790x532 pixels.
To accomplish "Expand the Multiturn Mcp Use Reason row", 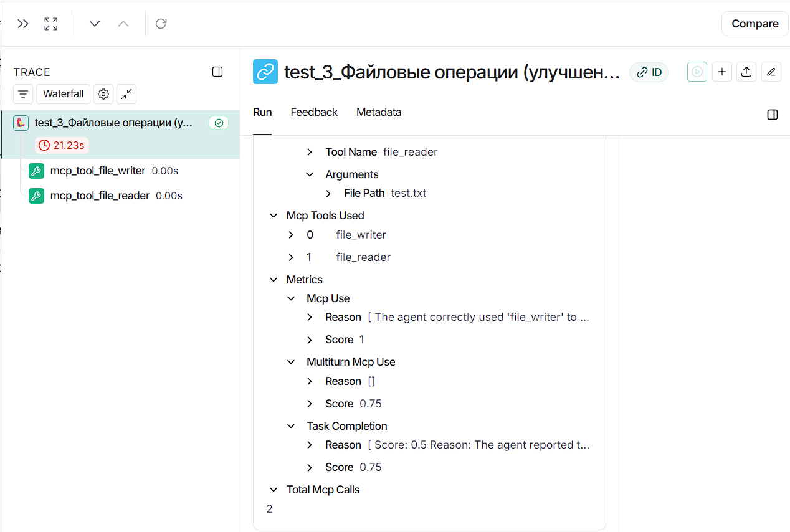I will click(310, 381).
